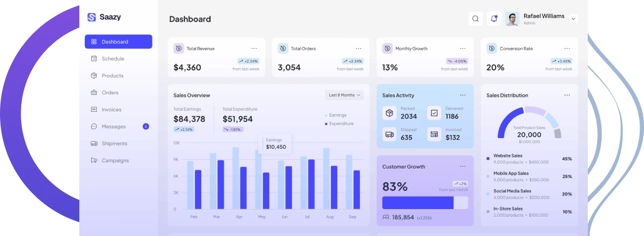This screenshot has height=236, width=644.
Task: Click the Delivered checkmark icon
Action: click(x=434, y=113)
